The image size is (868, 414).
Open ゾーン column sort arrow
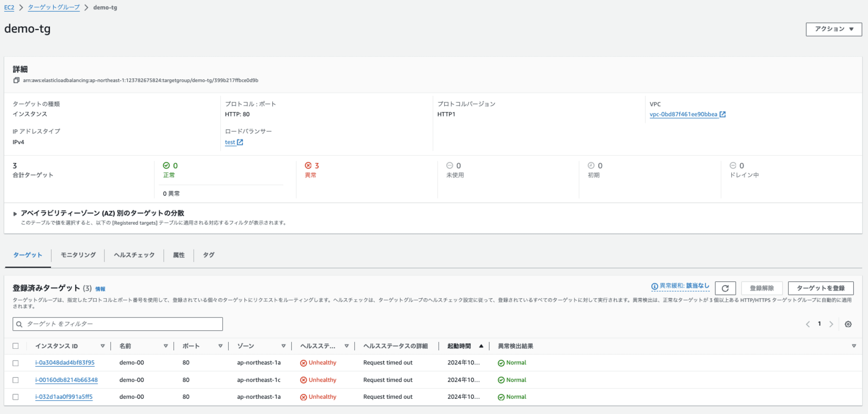click(x=283, y=346)
